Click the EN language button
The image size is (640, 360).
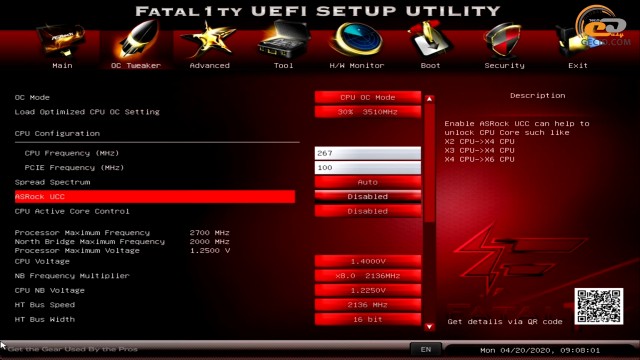point(426,349)
